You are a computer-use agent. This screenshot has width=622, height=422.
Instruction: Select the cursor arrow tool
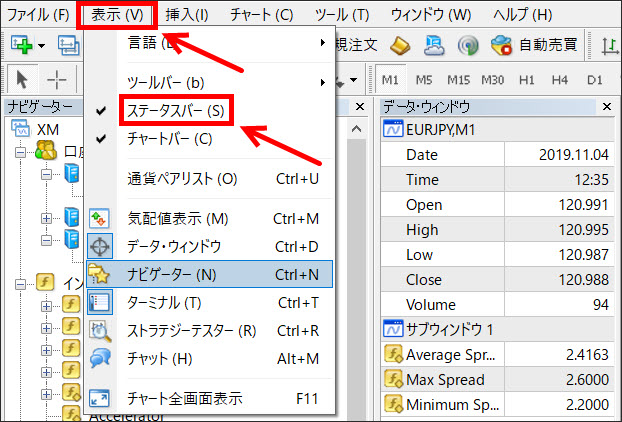point(23,79)
